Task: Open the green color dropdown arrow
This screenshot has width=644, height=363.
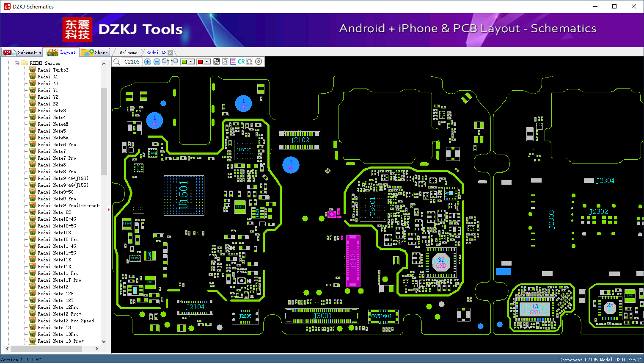Action: [x=191, y=62]
